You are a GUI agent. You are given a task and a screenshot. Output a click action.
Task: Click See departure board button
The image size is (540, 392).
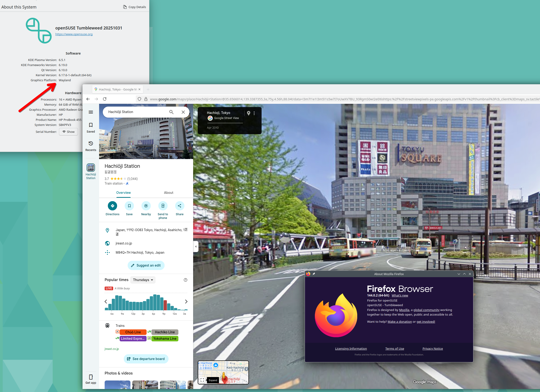(x=146, y=359)
